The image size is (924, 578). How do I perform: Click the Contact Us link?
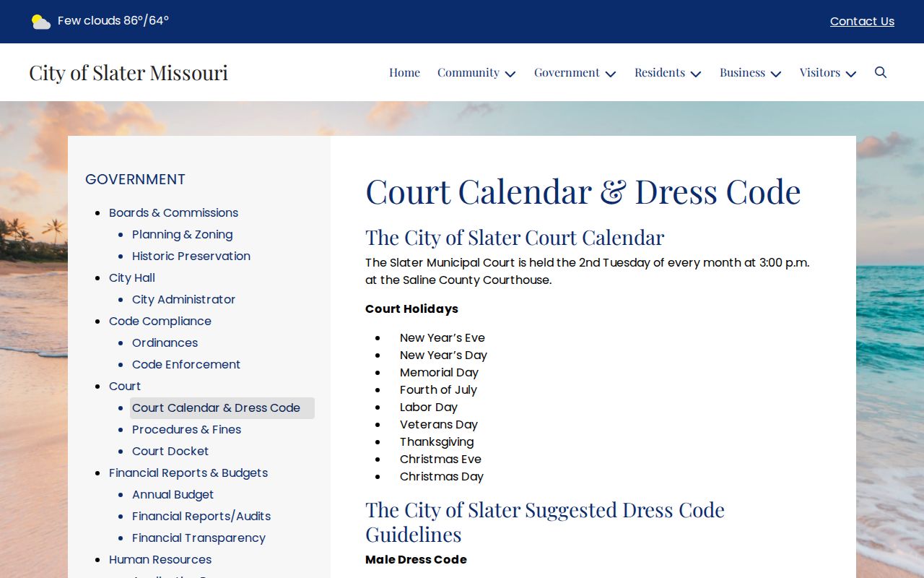pos(862,22)
